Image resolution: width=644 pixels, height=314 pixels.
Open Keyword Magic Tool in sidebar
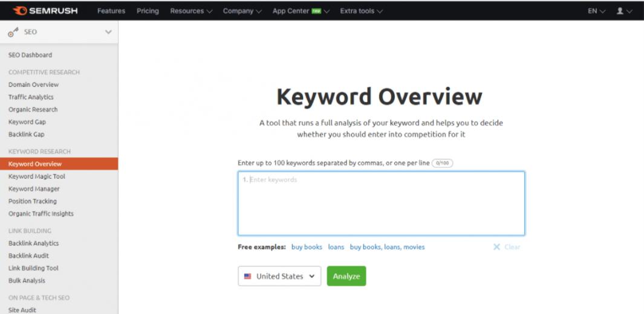(x=37, y=176)
